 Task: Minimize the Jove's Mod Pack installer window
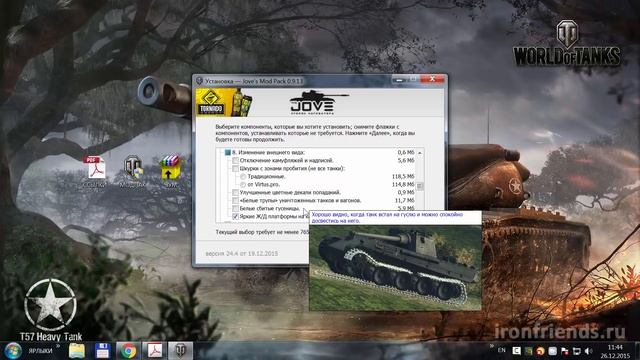(x=399, y=80)
